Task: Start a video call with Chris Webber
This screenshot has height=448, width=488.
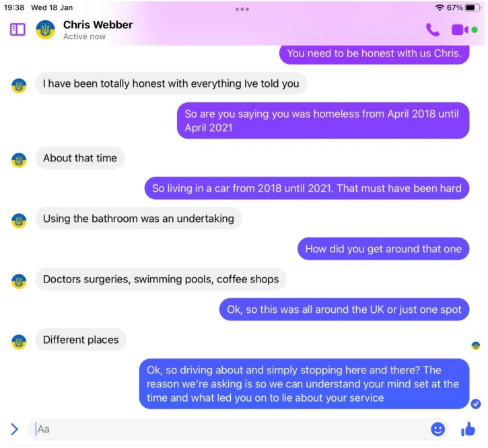Action: click(460, 30)
